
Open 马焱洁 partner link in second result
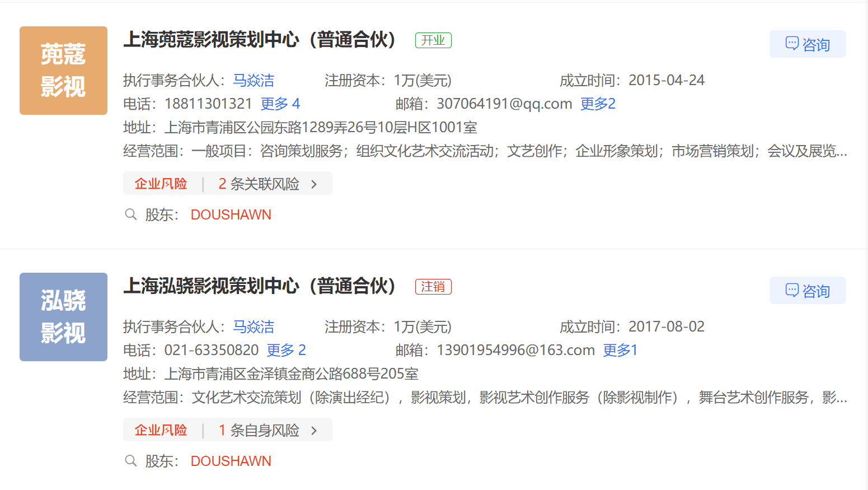tap(254, 327)
